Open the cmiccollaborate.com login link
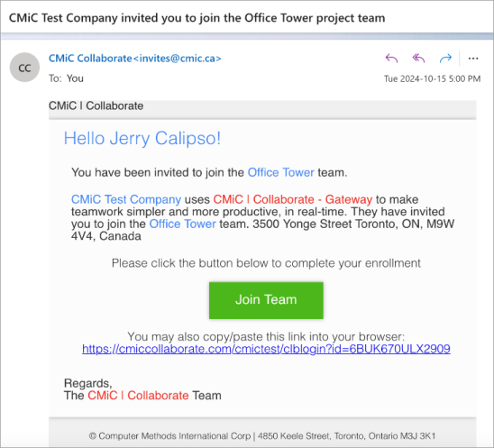The height and width of the screenshot is (448, 494). pos(266,349)
